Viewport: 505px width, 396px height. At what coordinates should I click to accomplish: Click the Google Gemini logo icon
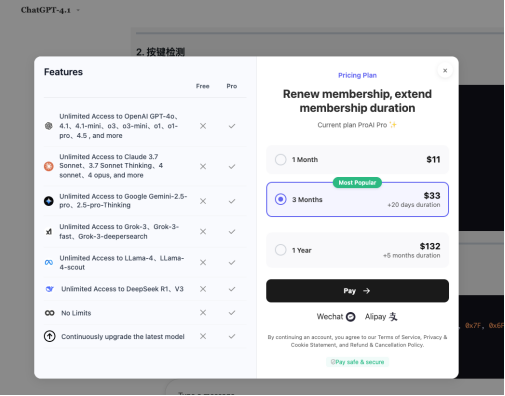49,201
